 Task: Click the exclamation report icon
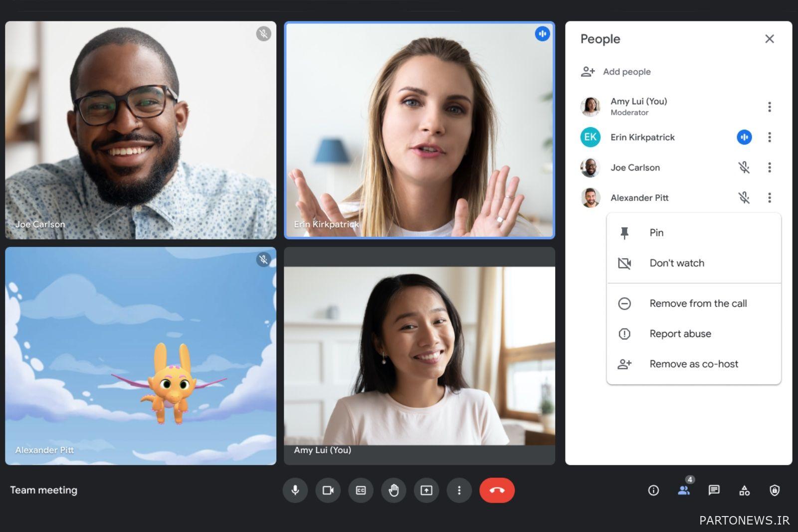(624, 334)
